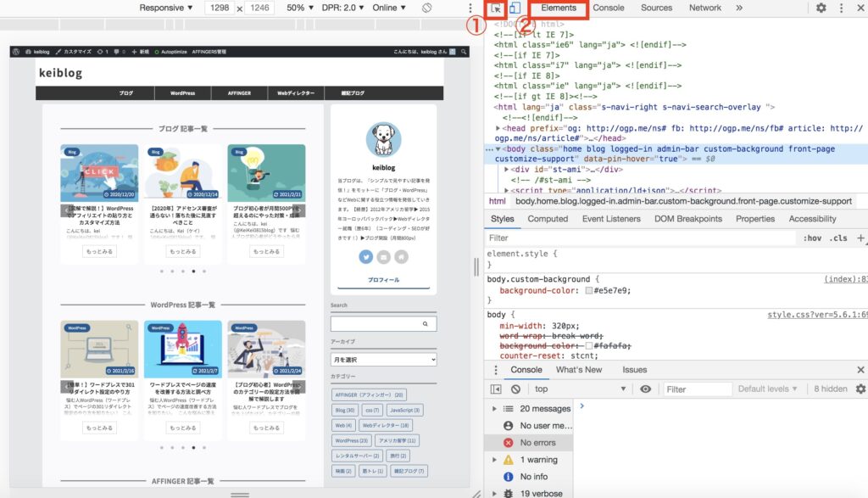The width and height of the screenshot is (868, 498).
Task: Toggle the :hov element state panel
Action: [812, 238]
